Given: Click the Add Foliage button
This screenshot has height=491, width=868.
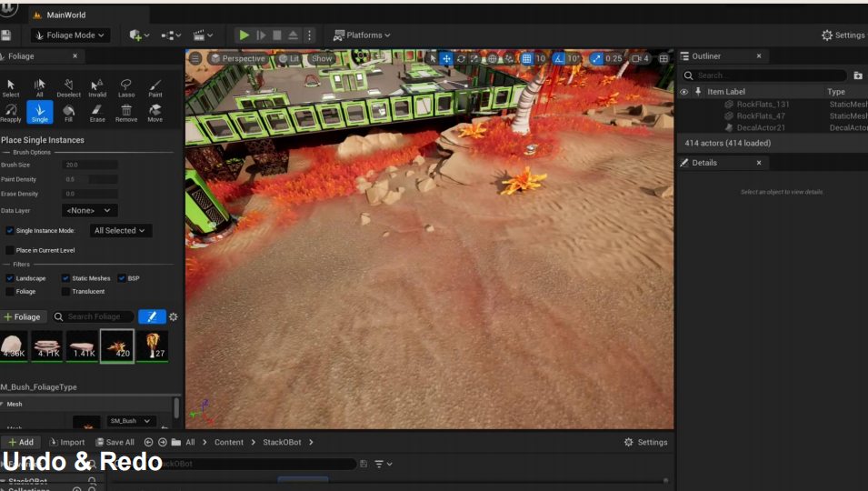Looking at the screenshot, I should [23, 316].
